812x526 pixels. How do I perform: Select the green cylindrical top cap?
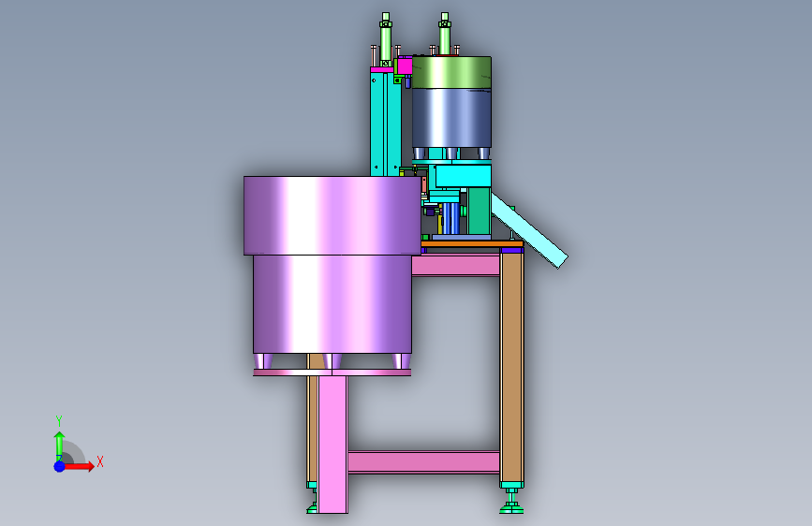pyautogui.click(x=451, y=72)
